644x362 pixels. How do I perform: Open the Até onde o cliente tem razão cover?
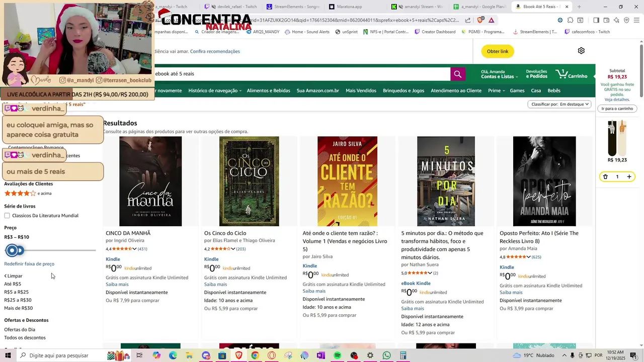(x=347, y=181)
